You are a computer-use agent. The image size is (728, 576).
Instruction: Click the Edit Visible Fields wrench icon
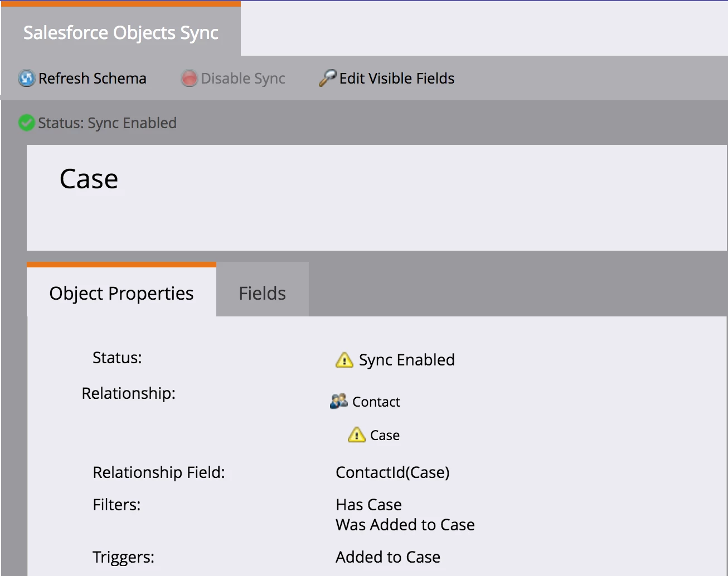[327, 78]
